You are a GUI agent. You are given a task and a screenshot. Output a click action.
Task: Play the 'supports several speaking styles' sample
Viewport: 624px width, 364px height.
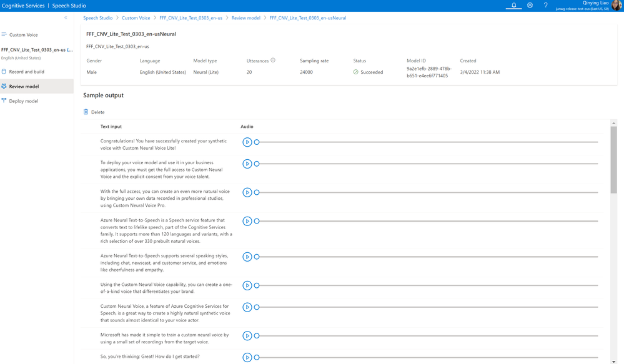point(247,257)
